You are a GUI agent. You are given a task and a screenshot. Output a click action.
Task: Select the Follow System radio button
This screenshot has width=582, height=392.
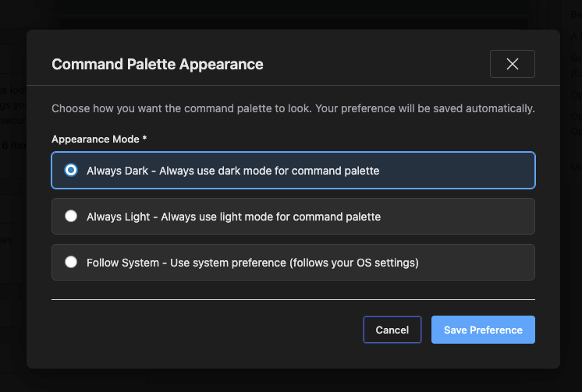71,262
